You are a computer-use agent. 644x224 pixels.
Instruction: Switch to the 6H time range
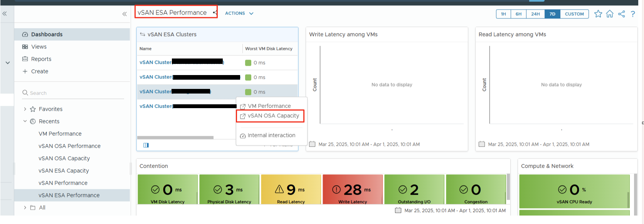coord(518,14)
